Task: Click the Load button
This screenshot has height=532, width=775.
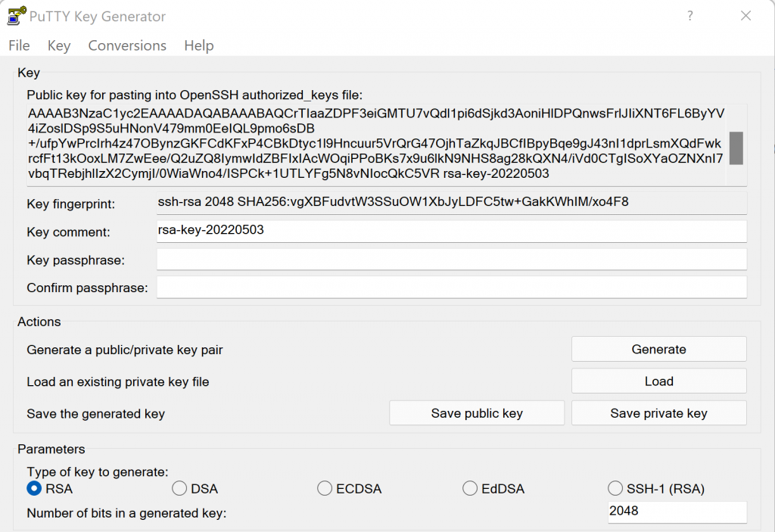Action: point(659,381)
